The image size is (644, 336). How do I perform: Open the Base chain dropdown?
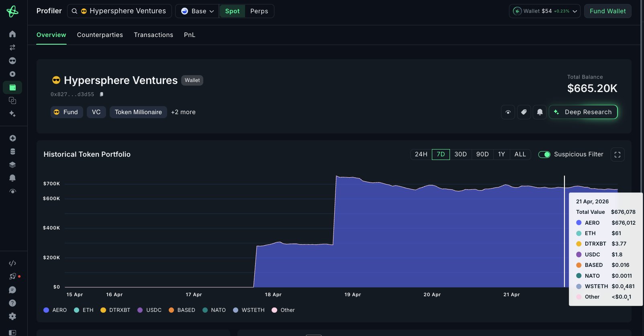[x=197, y=11]
